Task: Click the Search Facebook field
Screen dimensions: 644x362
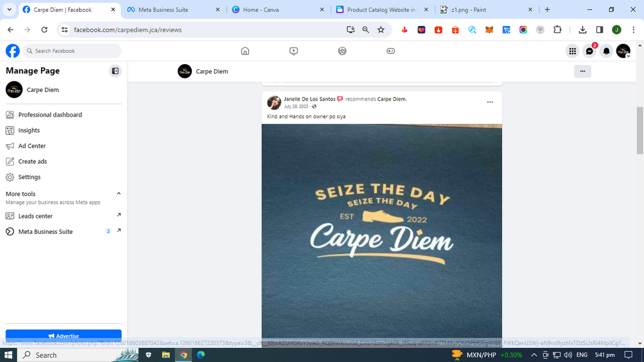Action: (x=72, y=51)
